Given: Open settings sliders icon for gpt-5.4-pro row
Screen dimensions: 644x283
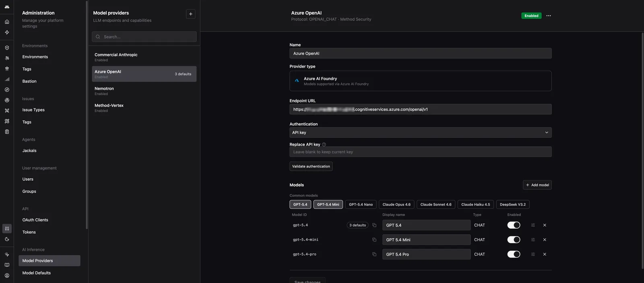Looking at the screenshot, I should click(533, 254).
